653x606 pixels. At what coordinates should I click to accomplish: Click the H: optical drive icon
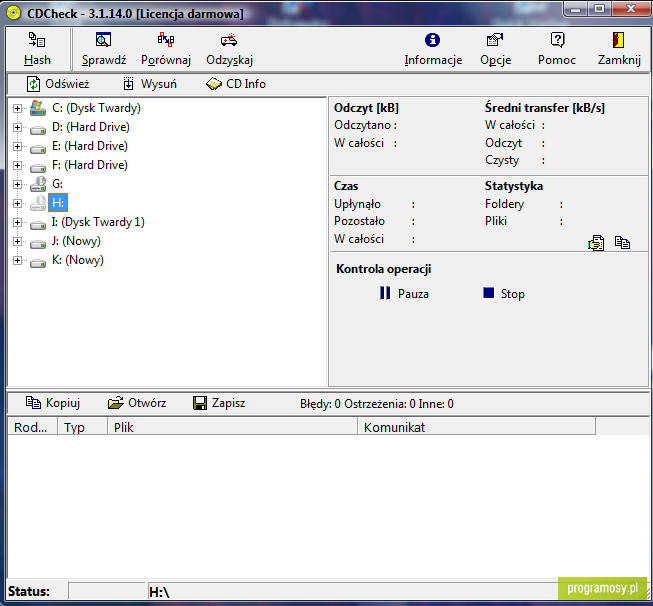pyautogui.click(x=38, y=203)
